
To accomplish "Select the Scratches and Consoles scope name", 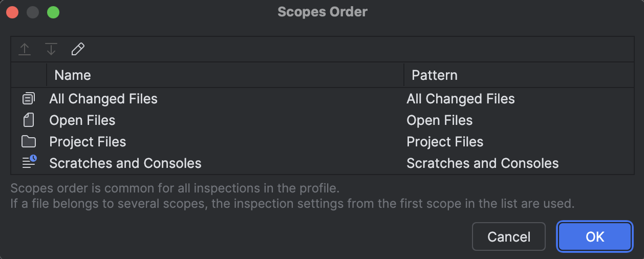I will 125,163.
